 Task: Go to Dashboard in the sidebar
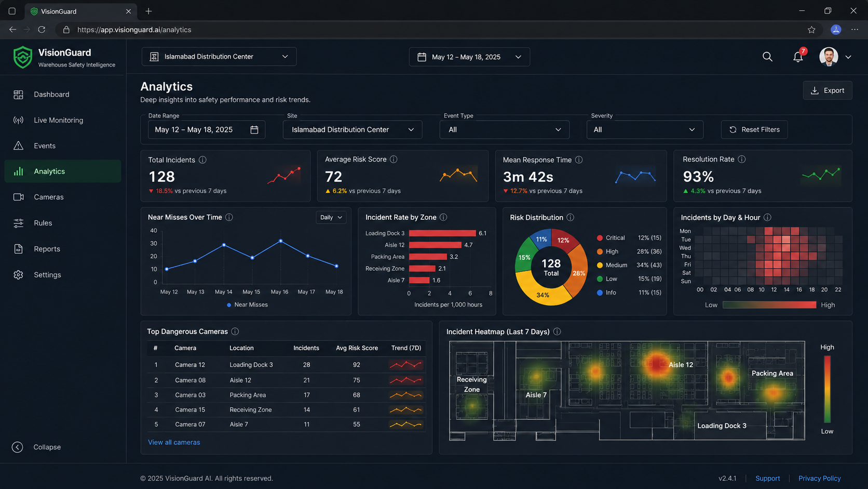tap(63, 95)
